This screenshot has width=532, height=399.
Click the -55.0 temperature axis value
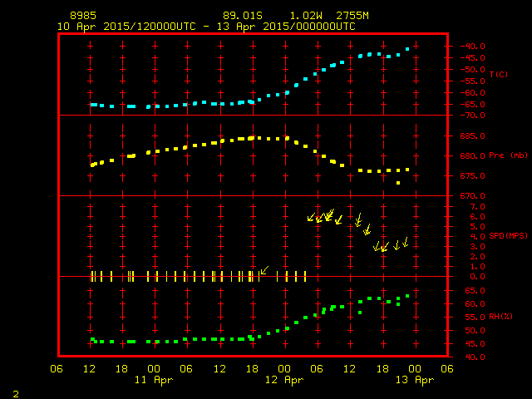[x=472, y=81]
